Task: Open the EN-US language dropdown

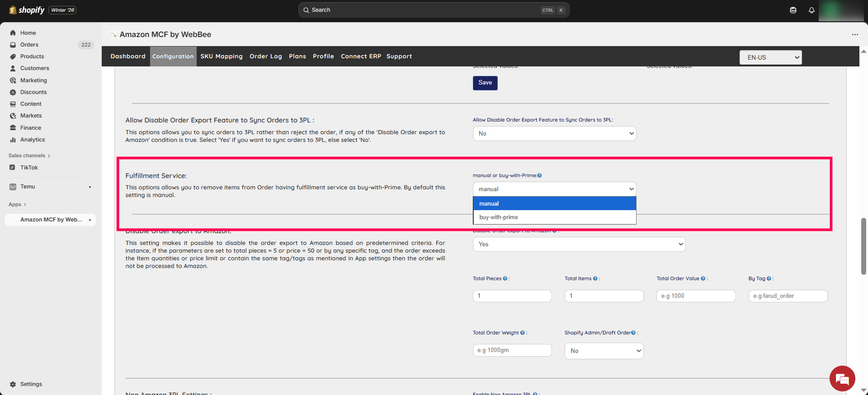Action: (x=770, y=57)
